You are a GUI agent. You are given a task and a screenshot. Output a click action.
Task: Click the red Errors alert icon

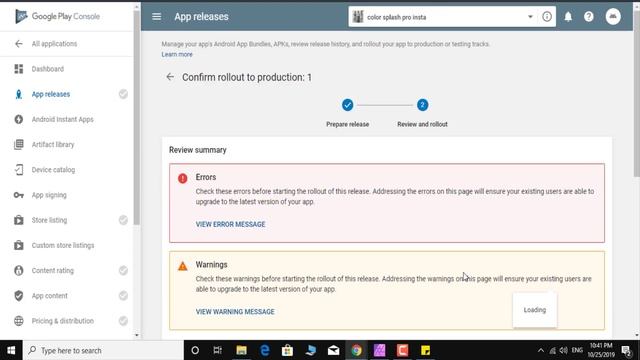pyautogui.click(x=182, y=178)
